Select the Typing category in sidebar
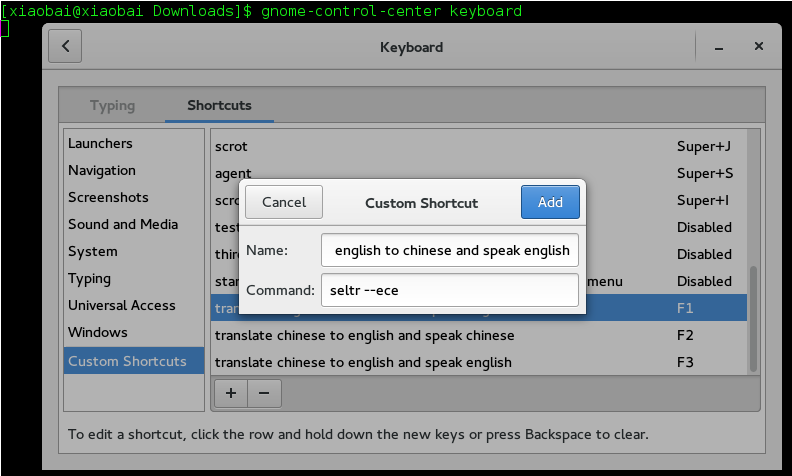 [x=134, y=278]
